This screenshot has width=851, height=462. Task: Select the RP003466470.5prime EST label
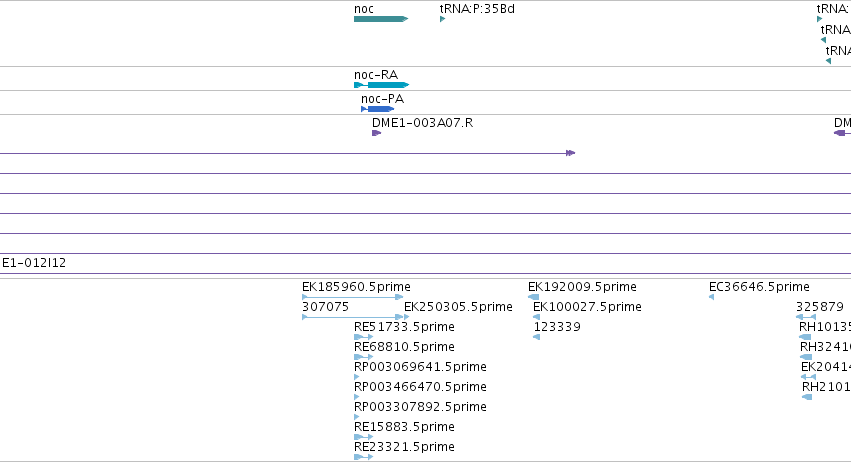(x=420, y=387)
